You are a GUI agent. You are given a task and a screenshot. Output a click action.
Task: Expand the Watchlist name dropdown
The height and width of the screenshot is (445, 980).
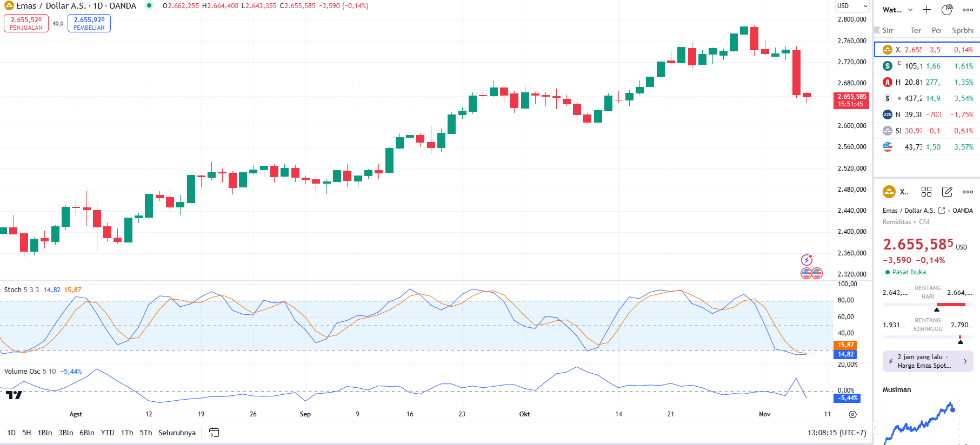[x=897, y=10]
